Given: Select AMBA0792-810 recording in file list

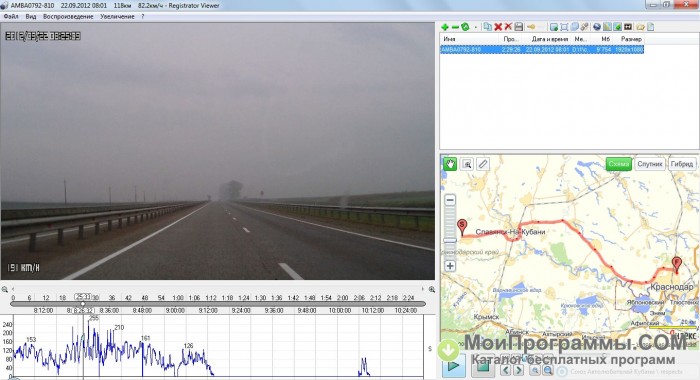Looking at the screenshot, I should click(x=542, y=50).
